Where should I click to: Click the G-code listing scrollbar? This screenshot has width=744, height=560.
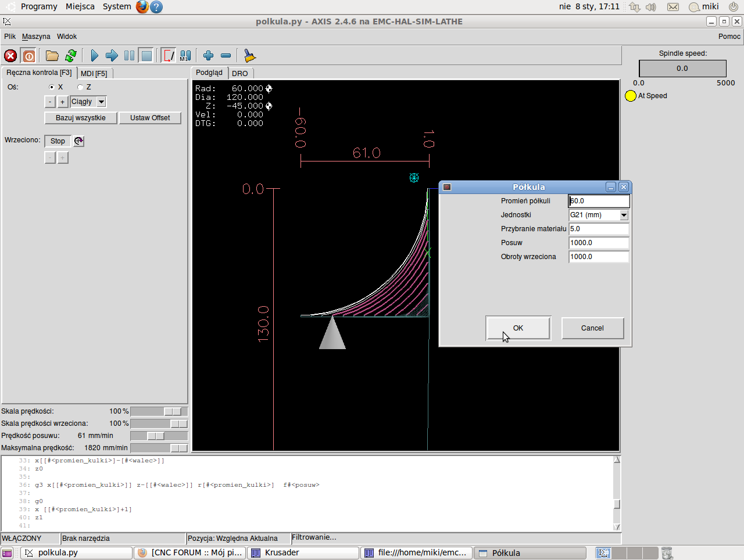(x=617, y=493)
